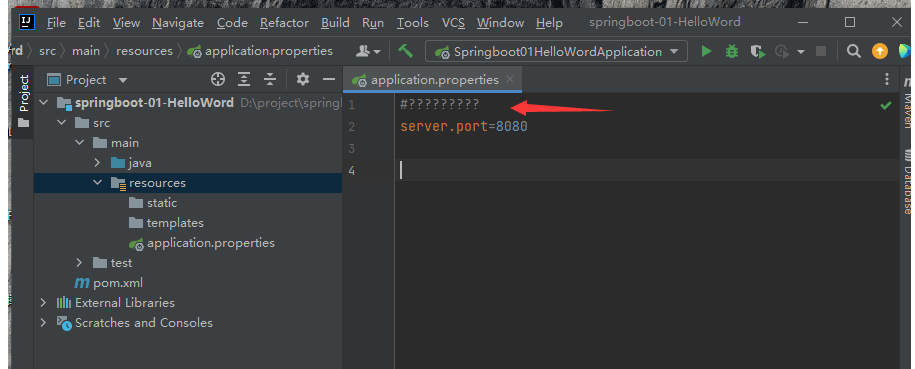Open the Help menu
The image size is (915, 369).
(x=549, y=23)
